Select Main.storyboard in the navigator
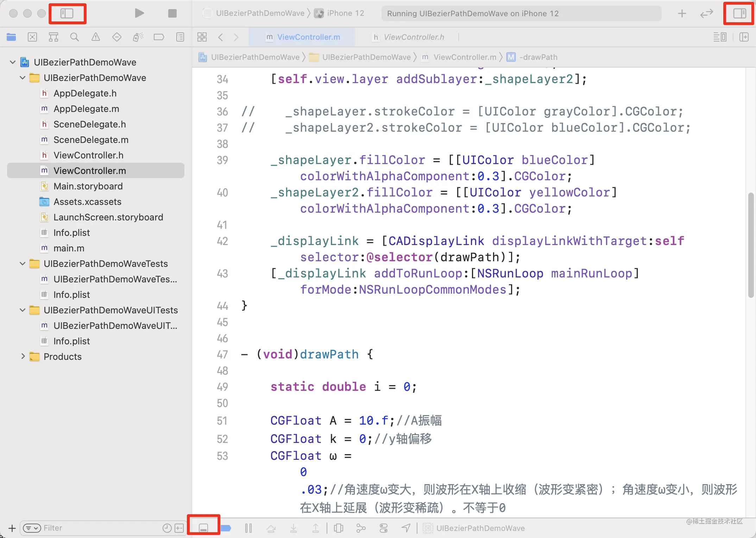 click(88, 186)
